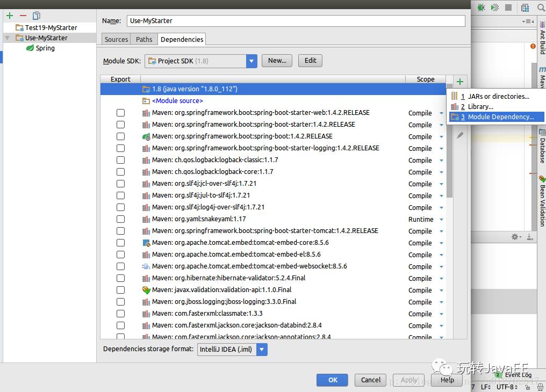Expand the dependencies storage format dropdown

coord(262,349)
